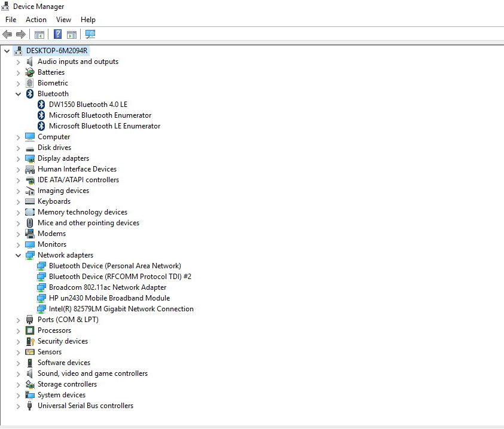Select the Memory technology devices label
The width and height of the screenshot is (504, 429).
click(x=83, y=212)
